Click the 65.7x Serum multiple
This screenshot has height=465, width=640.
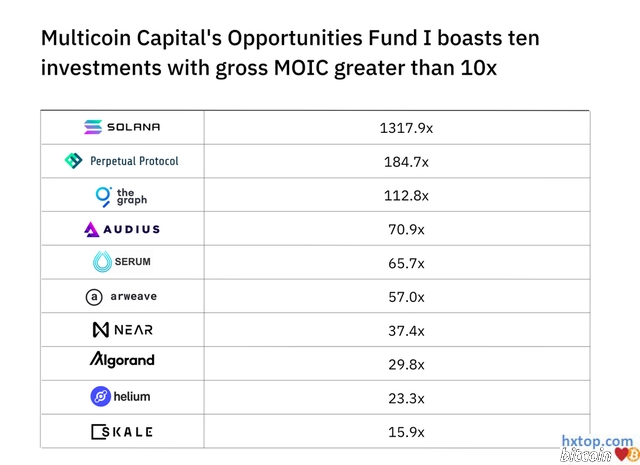[404, 263]
